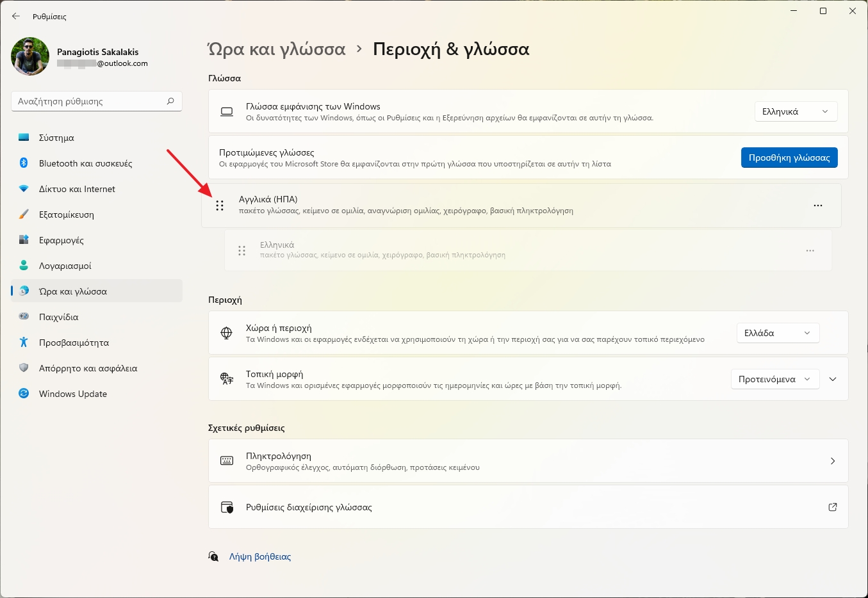This screenshot has width=868, height=598.
Task: Go to Σύστημα in sidebar
Action: tap(56, 138)
